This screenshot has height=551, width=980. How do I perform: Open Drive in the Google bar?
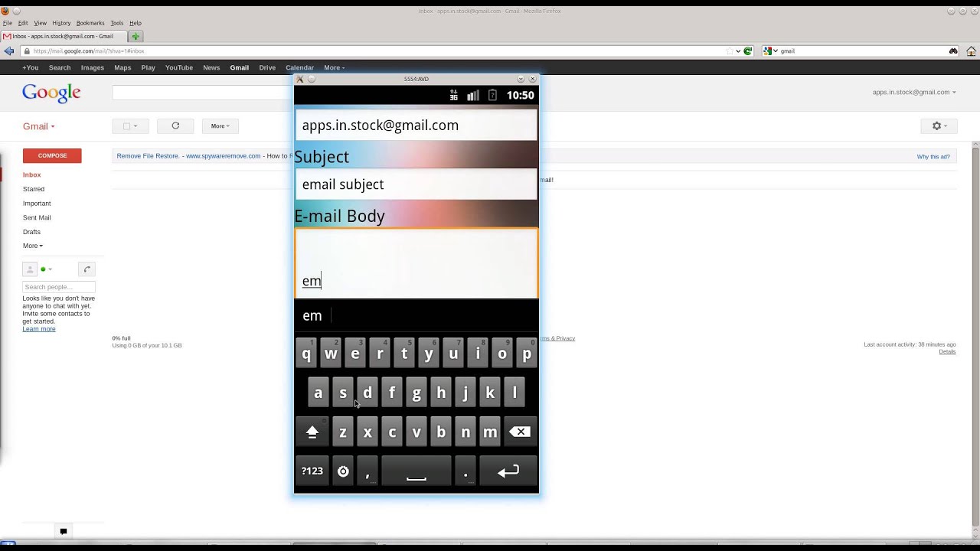[267, 67]
